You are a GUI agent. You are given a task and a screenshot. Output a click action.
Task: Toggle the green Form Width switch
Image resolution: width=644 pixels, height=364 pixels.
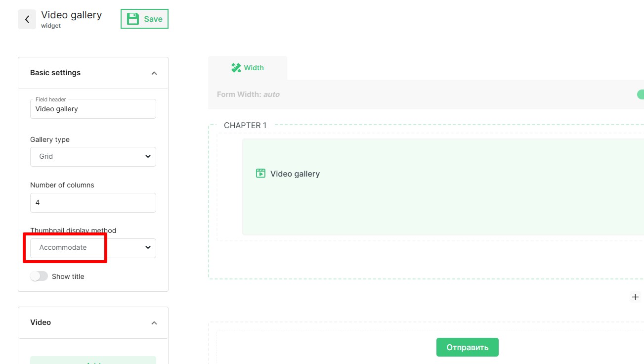pyautogui.click(x=640, y=94)
